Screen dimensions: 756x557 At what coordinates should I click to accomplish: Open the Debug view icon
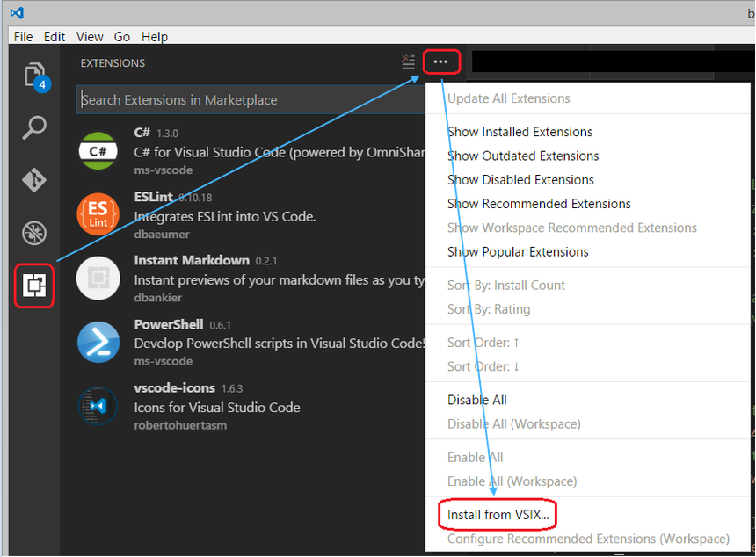tap(34, 233)
